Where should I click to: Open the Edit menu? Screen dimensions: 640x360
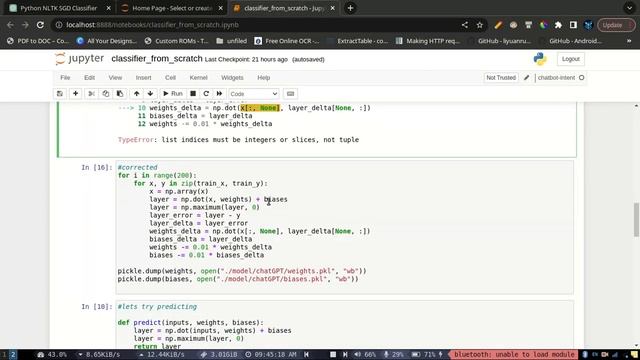(x=89, y=78)
